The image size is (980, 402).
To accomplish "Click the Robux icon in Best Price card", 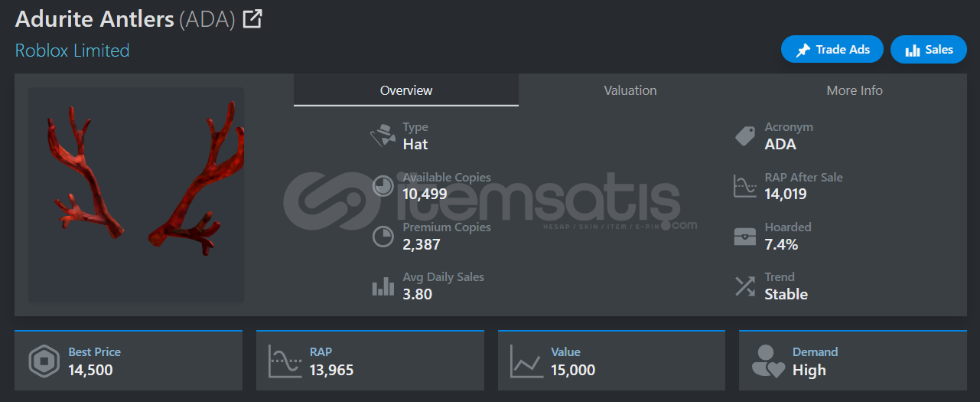I will [44, 361].
